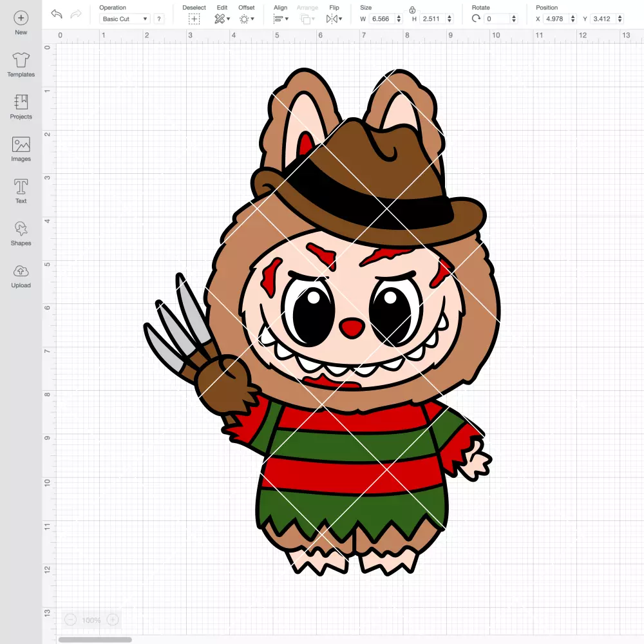Click the Deselect icon
The image size is (644, 644).
click(x=194, y=19)
